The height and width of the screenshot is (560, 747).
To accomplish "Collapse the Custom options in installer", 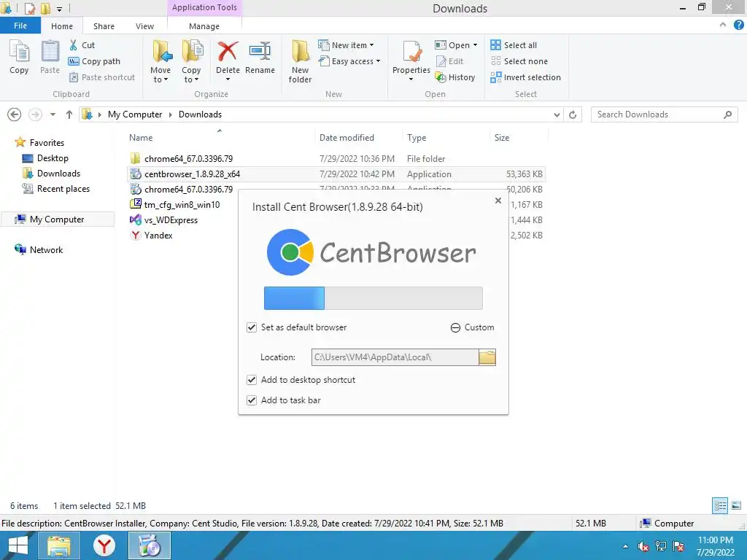I will 472,327.
